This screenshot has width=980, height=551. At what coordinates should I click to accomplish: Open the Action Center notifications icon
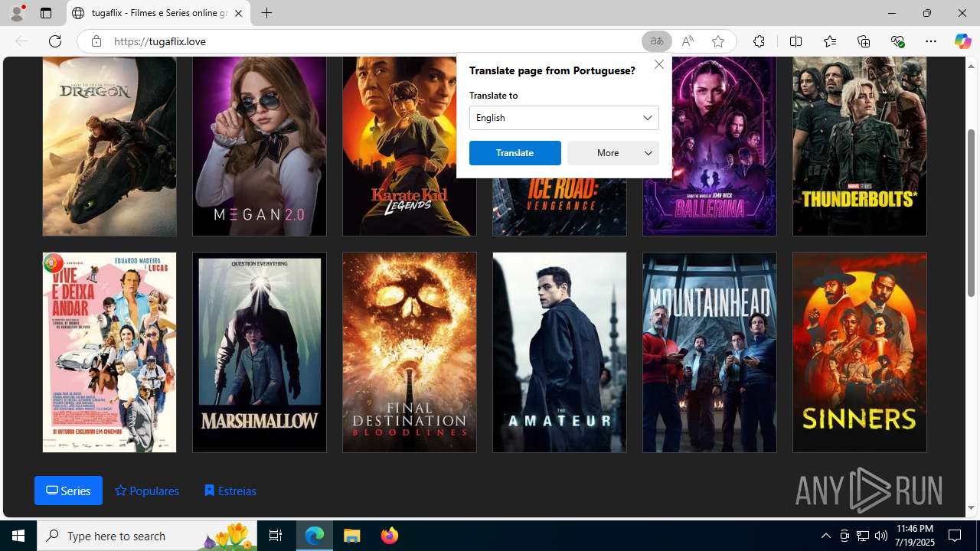(955, 536)
